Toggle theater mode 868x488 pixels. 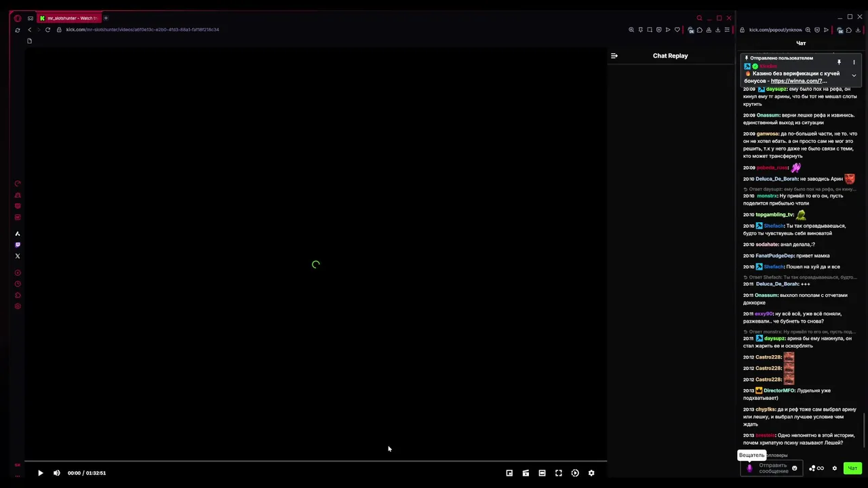pos(542,473)
